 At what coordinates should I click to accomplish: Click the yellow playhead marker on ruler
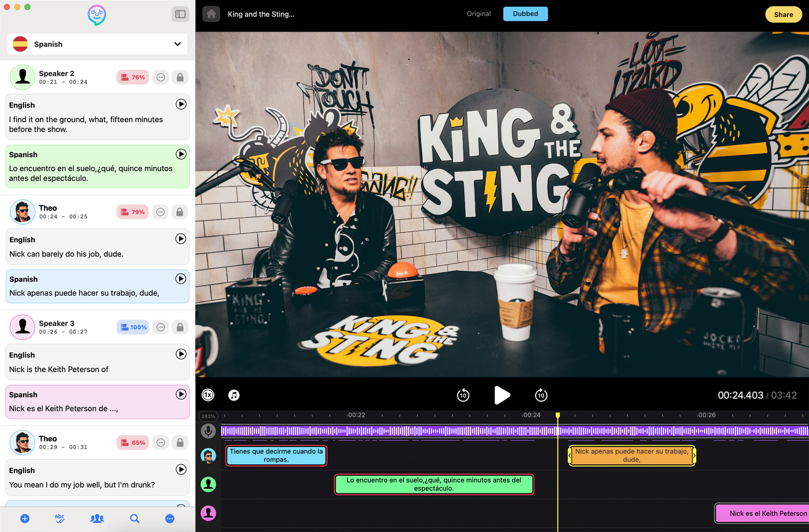click(x=558, y=416)
